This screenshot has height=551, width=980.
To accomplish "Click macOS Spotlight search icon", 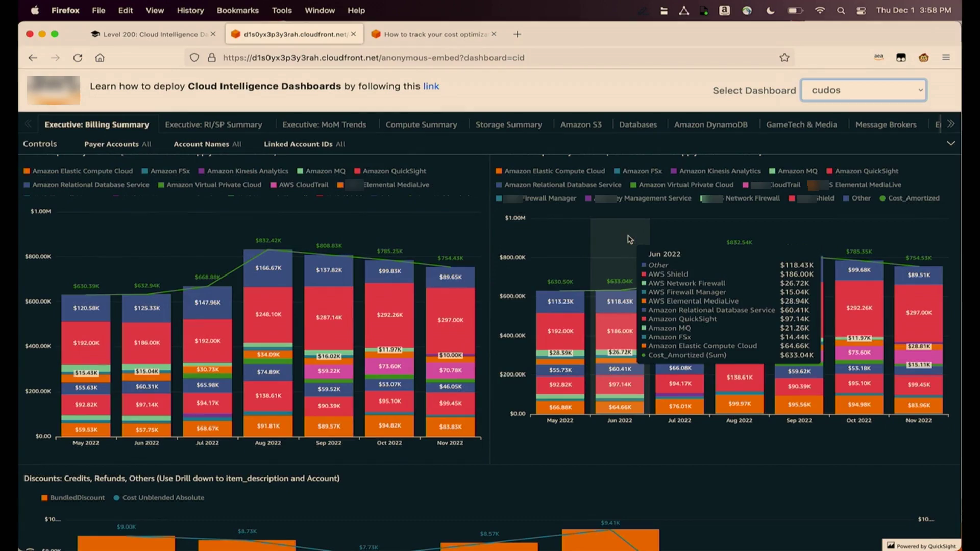I will coord(841,10).
